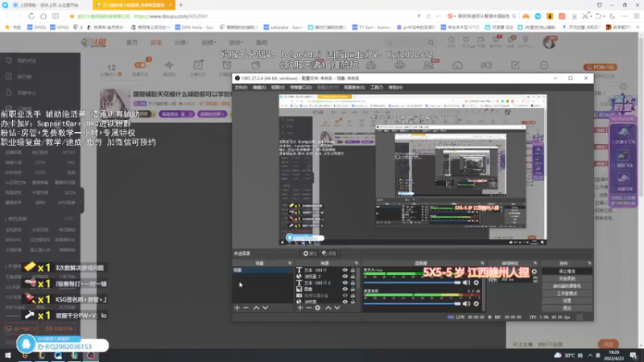The height and width of the screenshot is (362, 644).
Task: Open OBS 文件(F) menu
Action: coord(241,88)
